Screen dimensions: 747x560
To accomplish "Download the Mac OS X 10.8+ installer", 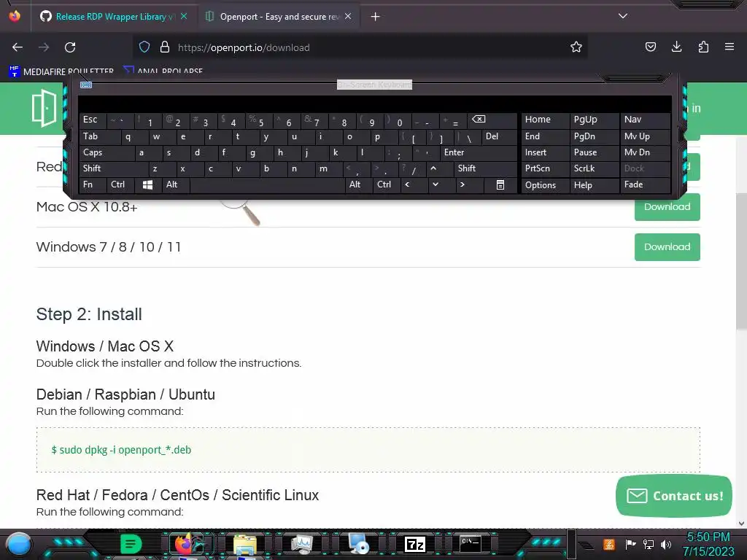I will point(667,206).
